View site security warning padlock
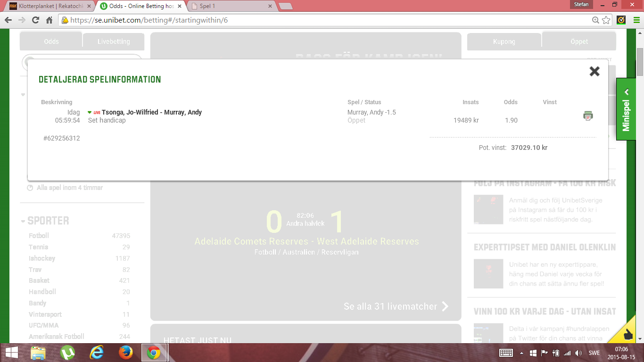Screen dimensions: 644x362 point(65,20)
